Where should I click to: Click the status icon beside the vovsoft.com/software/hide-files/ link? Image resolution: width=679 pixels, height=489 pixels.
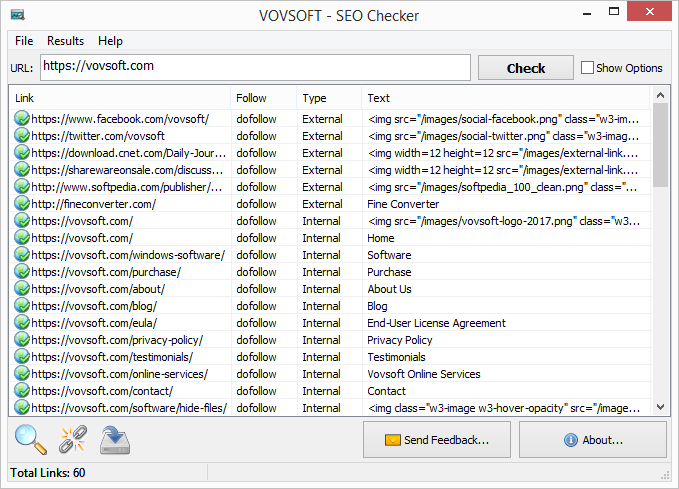(x=22, y=407)
